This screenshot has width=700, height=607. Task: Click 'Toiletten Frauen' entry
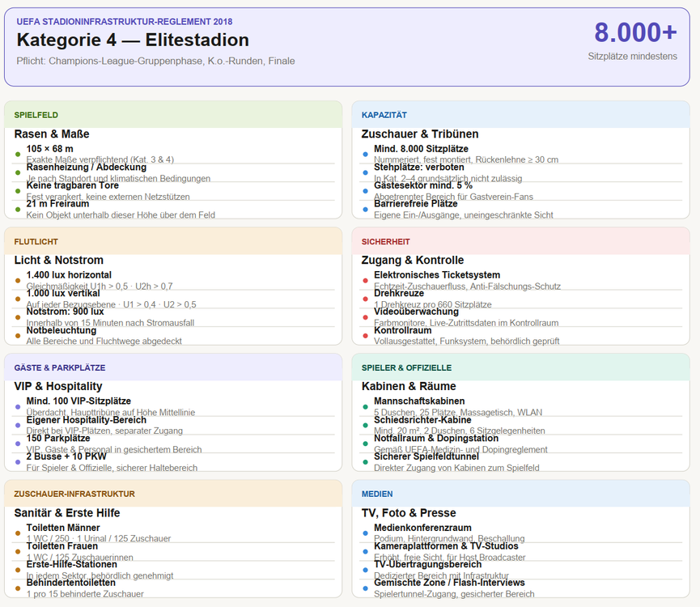(x=62, y=545)
